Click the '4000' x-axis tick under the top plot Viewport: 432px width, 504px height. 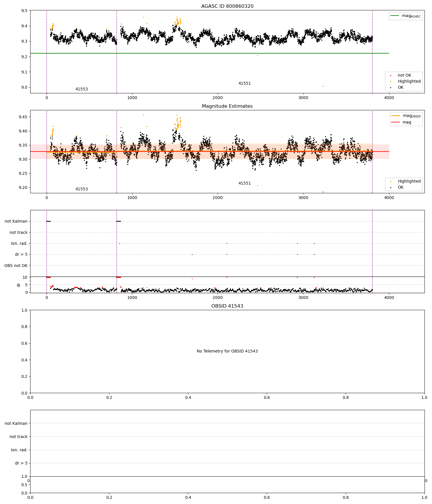389,98
